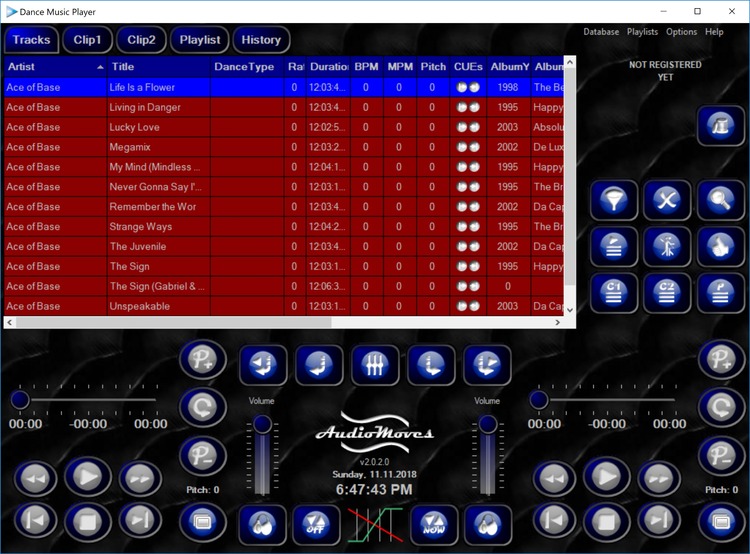The height and width of the screenshot is (554, 750).
Task: Click the right deck Volume slider knob
Action: (487, 424)
